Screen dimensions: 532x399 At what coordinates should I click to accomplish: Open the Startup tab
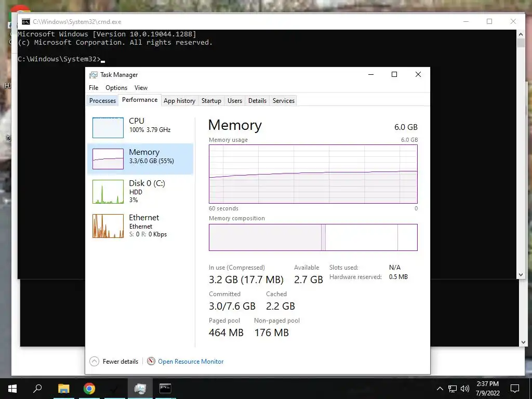[211, 101]
